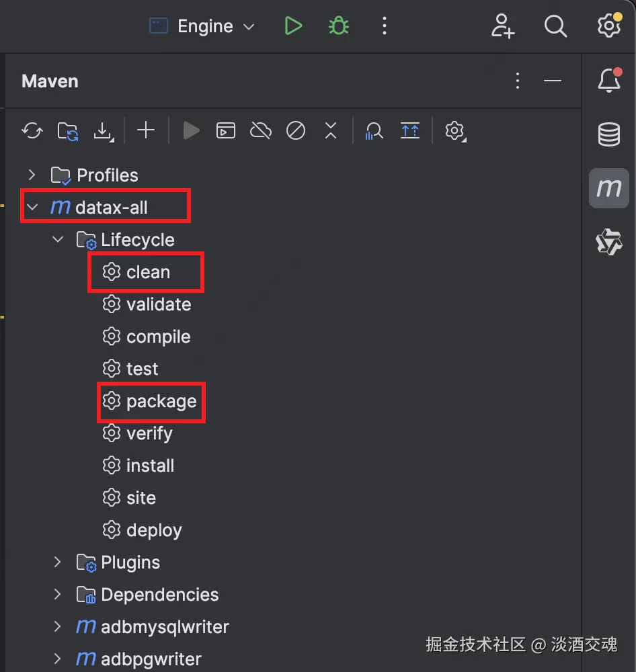Screen dimensions: 636x672
Task: Generate sources and update folders icon
Action: tap(68, 131)
